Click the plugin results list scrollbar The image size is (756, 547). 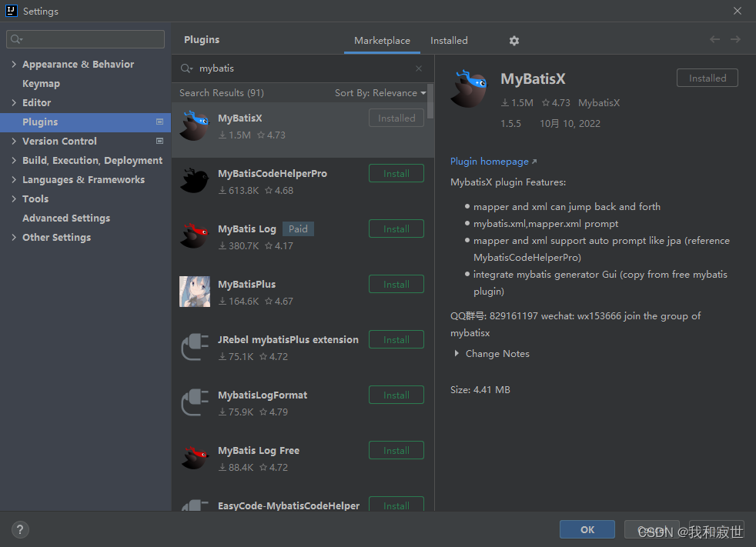(x=430, y=102)
